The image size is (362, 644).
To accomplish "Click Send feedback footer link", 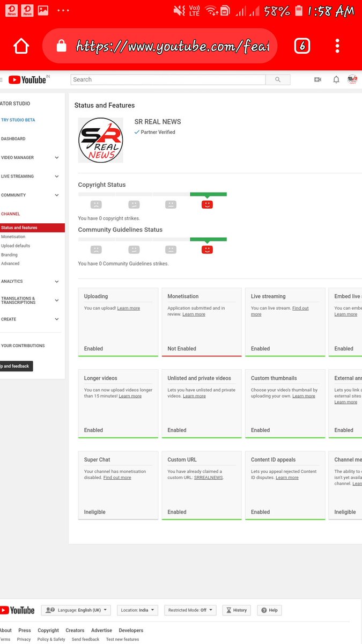I will point(86,640).
